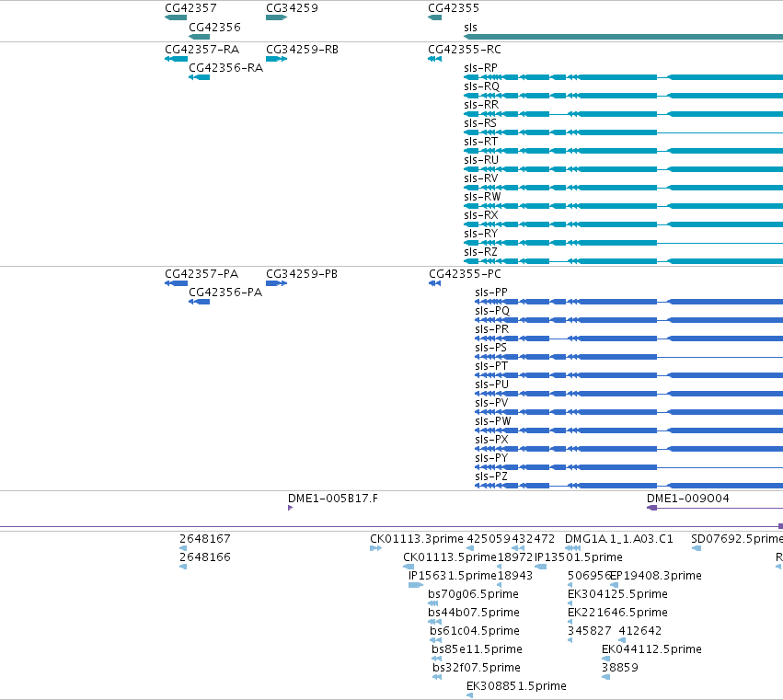Select the sls-PQ protein label
This screenshot has height=700, width=783.
[492, 311]
